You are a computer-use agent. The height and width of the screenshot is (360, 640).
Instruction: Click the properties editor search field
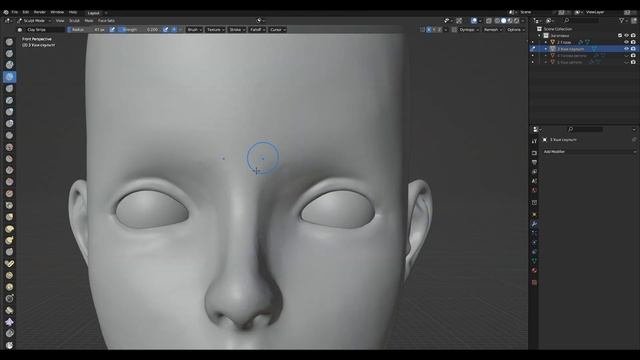[x=586, y=129]
